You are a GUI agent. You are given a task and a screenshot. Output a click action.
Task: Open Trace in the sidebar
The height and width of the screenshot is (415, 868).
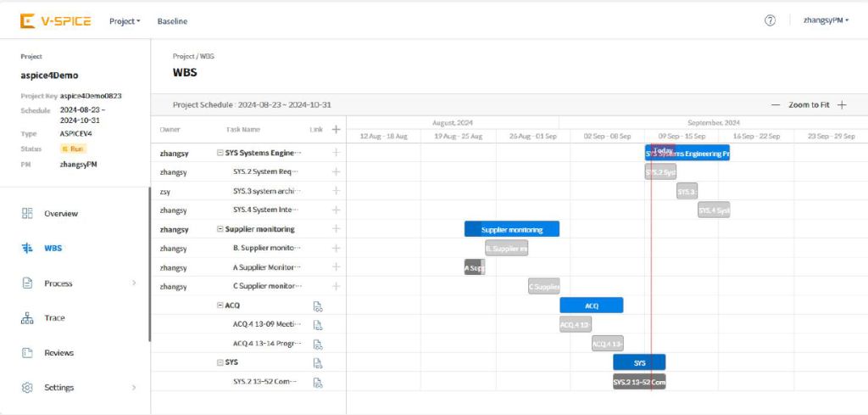click(x=54, y=318)
